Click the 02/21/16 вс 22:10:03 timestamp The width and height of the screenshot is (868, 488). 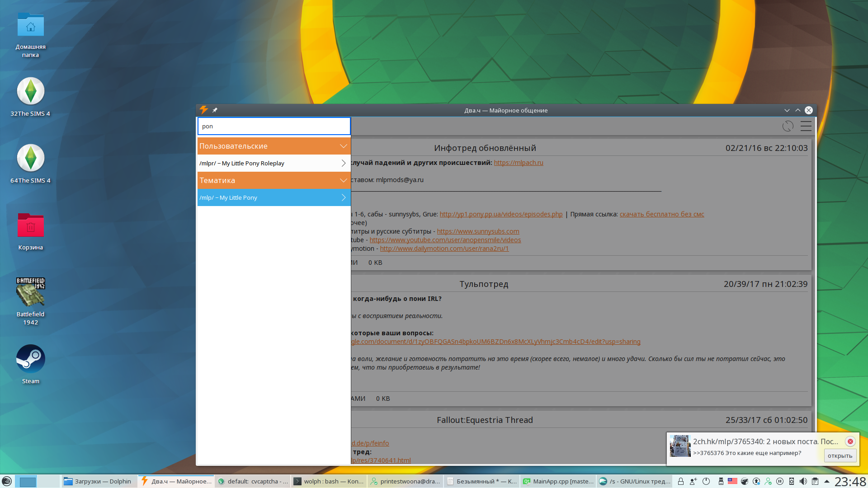pos(766,148)
